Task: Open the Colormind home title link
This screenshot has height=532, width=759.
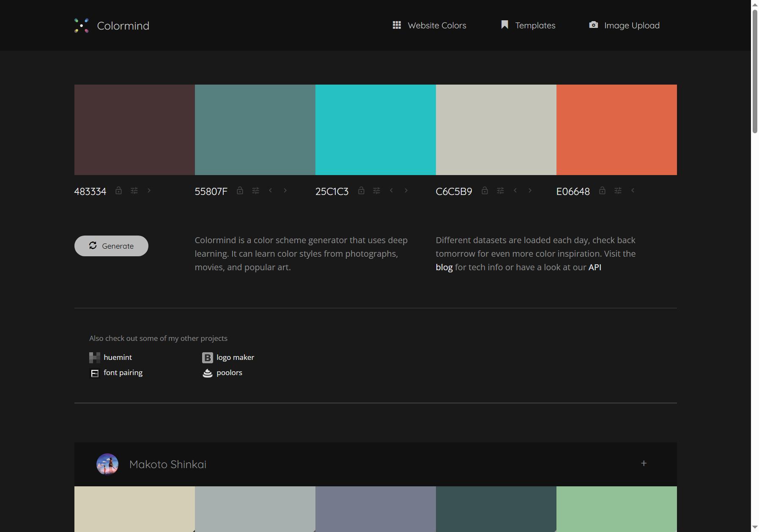Action: (x=123, y=26)
